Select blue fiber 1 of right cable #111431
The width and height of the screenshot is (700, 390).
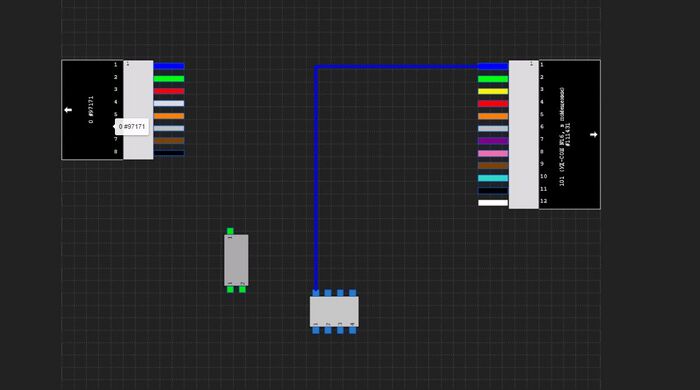point(493,66)
